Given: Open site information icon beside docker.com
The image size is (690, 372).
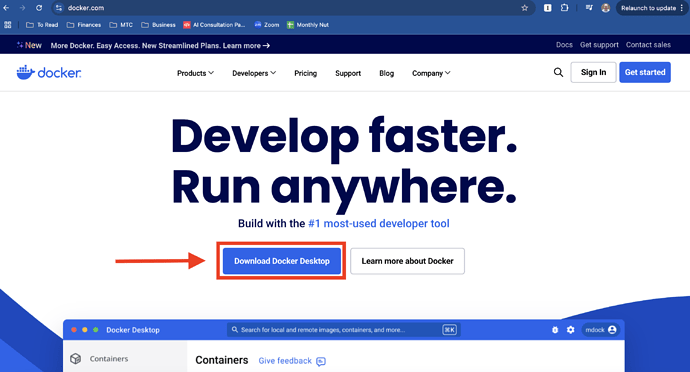Looking at the screenshot, I should 59,8.
